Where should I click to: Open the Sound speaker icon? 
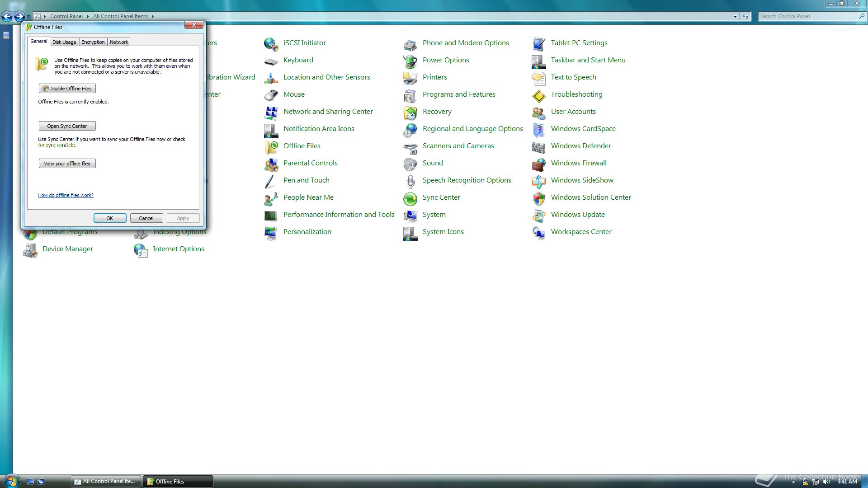tap(410, 164)
